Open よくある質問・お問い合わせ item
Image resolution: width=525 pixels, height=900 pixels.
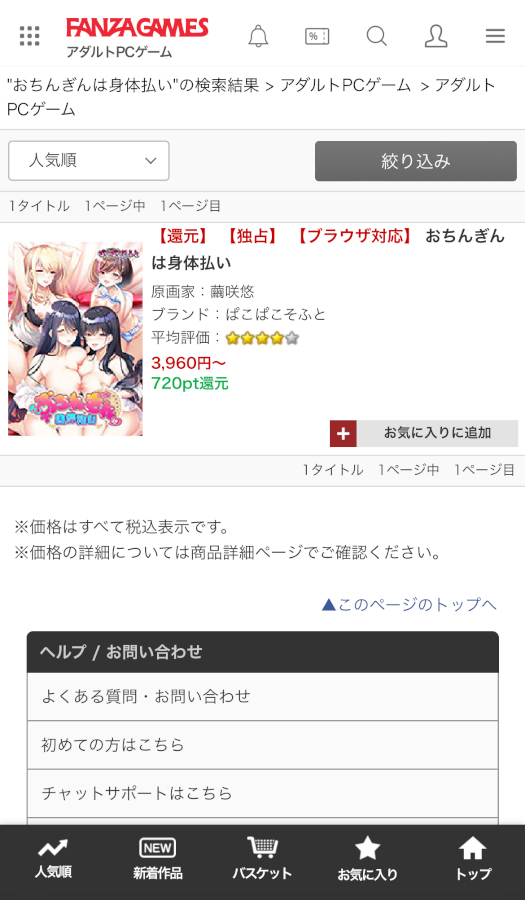(x=263, y=696)
